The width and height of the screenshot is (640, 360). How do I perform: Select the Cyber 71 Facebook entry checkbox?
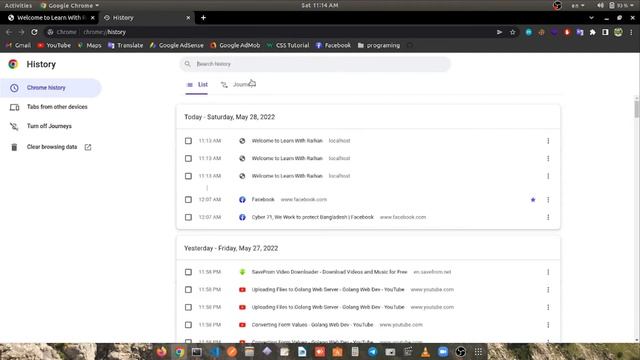click(x=188, y=217)
